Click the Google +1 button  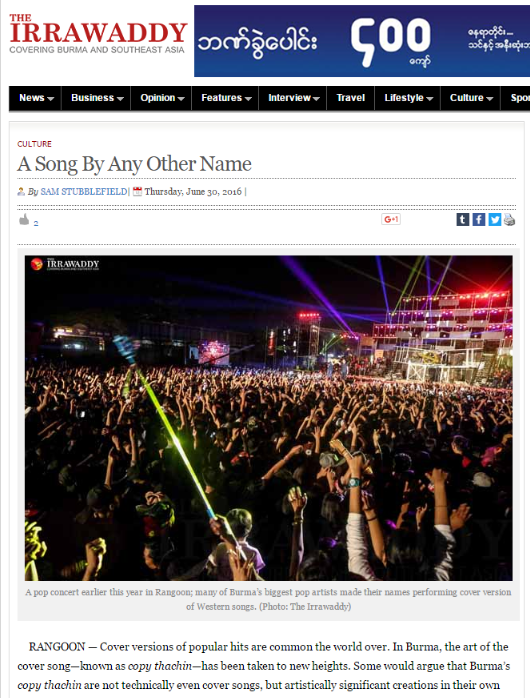391,219
